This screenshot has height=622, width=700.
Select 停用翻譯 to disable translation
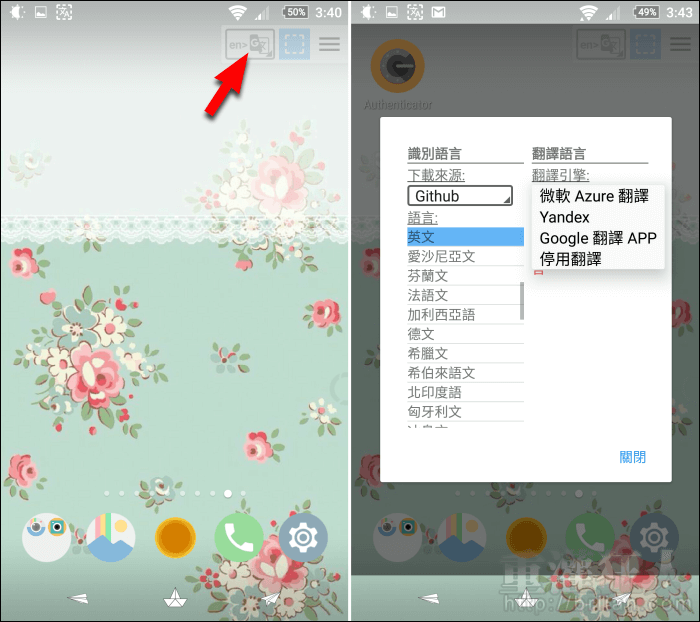tap(570, 259)
